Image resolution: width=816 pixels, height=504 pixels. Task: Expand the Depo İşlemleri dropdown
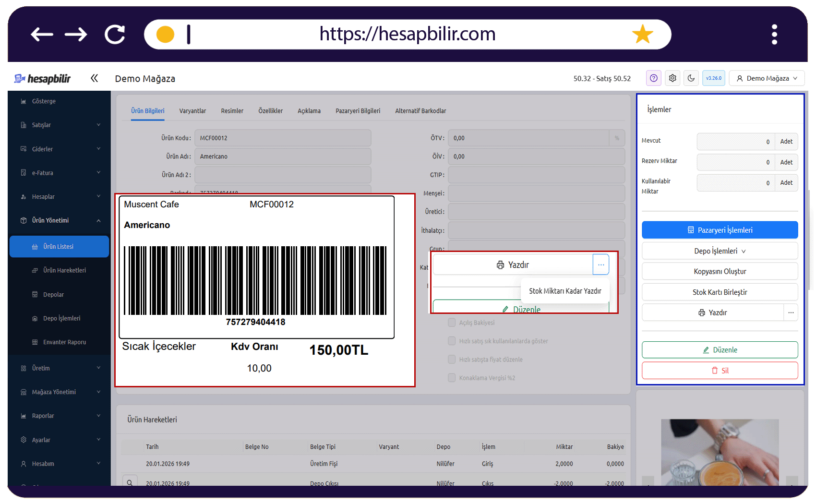[720, 251]
